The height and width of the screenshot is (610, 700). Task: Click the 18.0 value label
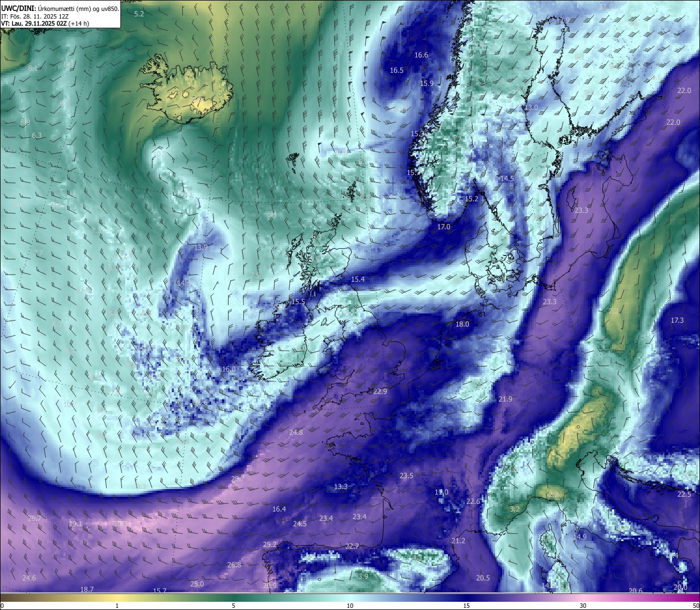tap(462, 324)
